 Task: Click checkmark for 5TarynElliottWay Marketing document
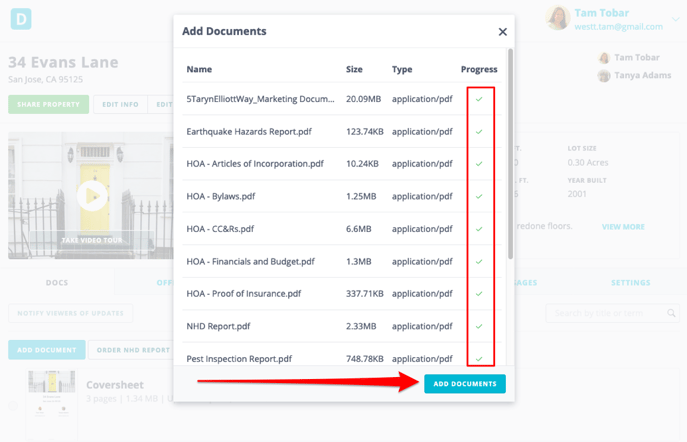[x=479, y=99]
